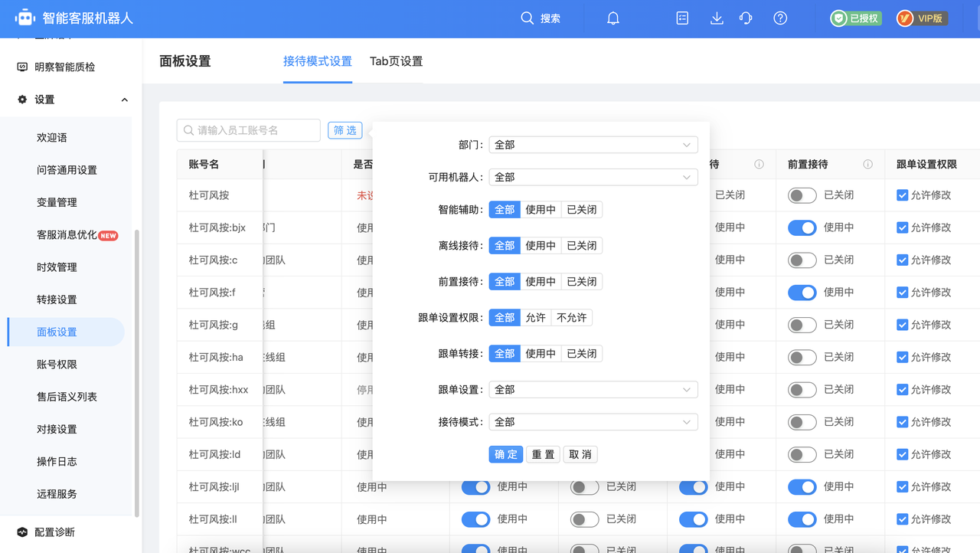Toggle 前置接待 switch for 杜可风按:c

802,260
